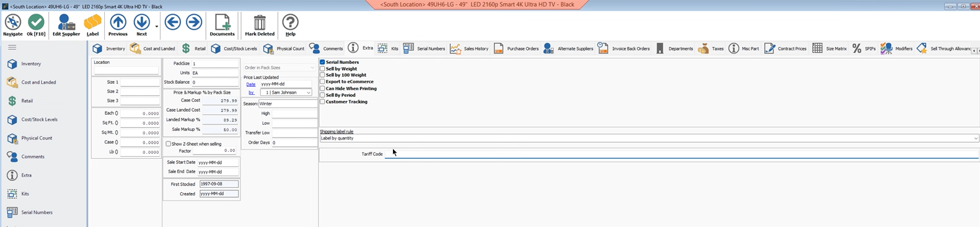980x227 pixels.
Task: Click the blue back arrow icon
Action: pyautogui.click(x=173, y=22)
